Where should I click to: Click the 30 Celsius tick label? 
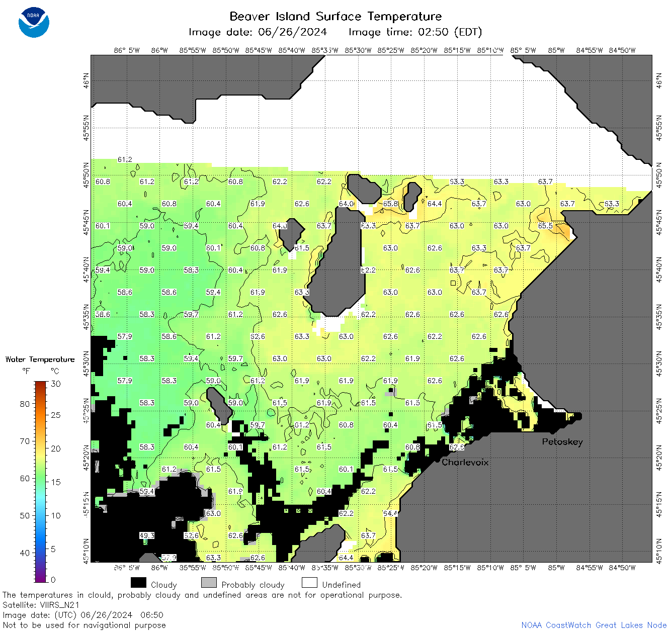point(56,384)
